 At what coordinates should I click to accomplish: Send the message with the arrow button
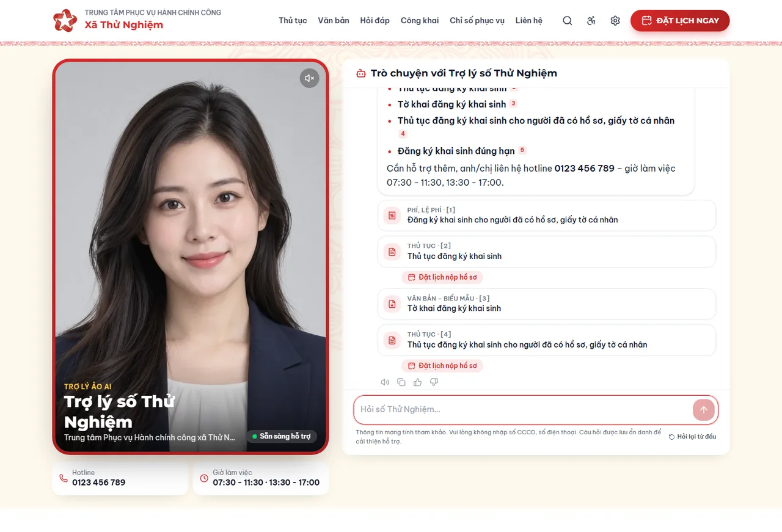(x=703, y=410)
